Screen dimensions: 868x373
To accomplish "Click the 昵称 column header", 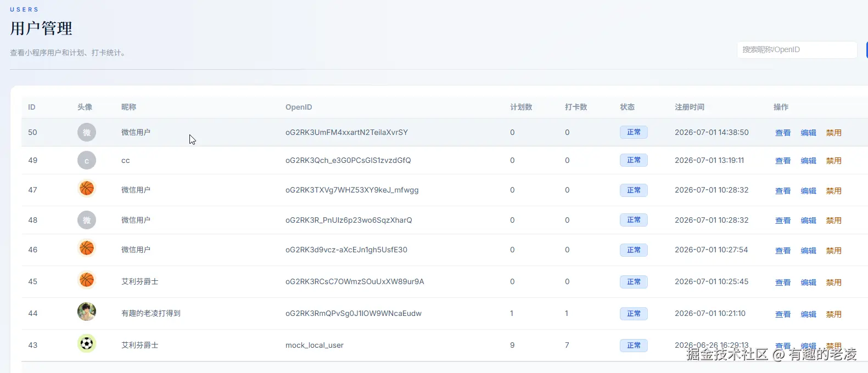I will 128,107.
